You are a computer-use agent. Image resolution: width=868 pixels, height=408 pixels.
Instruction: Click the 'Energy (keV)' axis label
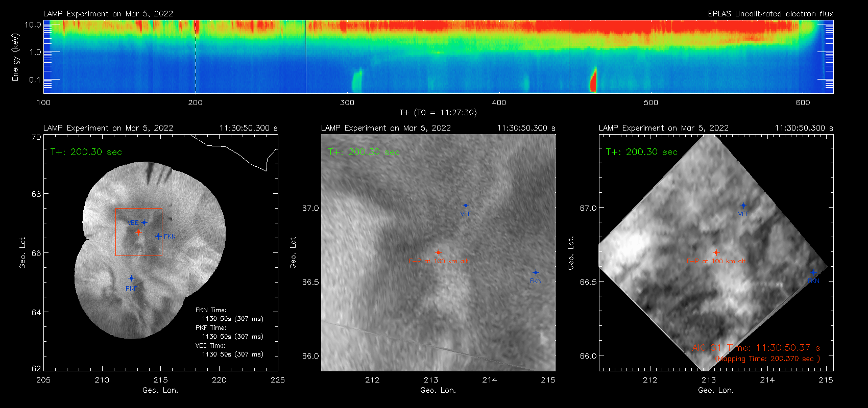16,57
